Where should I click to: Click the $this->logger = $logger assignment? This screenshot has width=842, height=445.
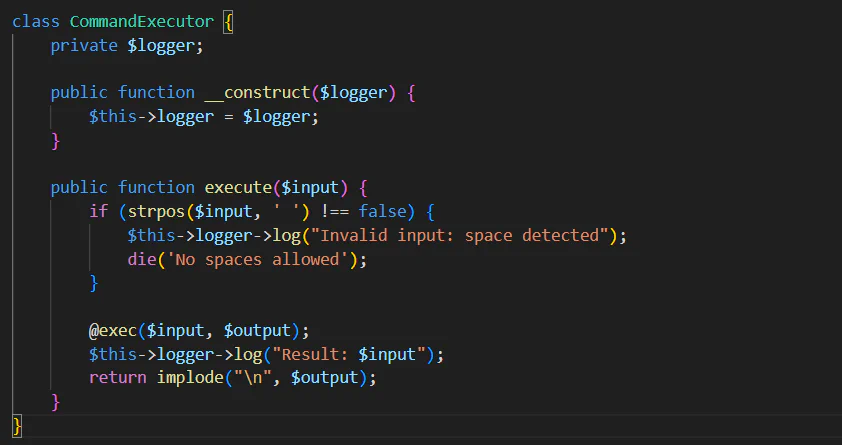(204, 117)
